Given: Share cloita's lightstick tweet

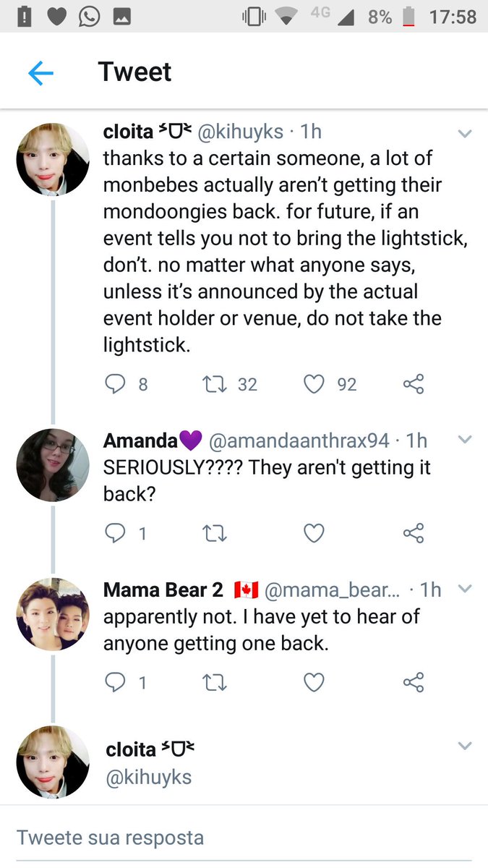Looking at the screenshot, I should pos(413,384).
